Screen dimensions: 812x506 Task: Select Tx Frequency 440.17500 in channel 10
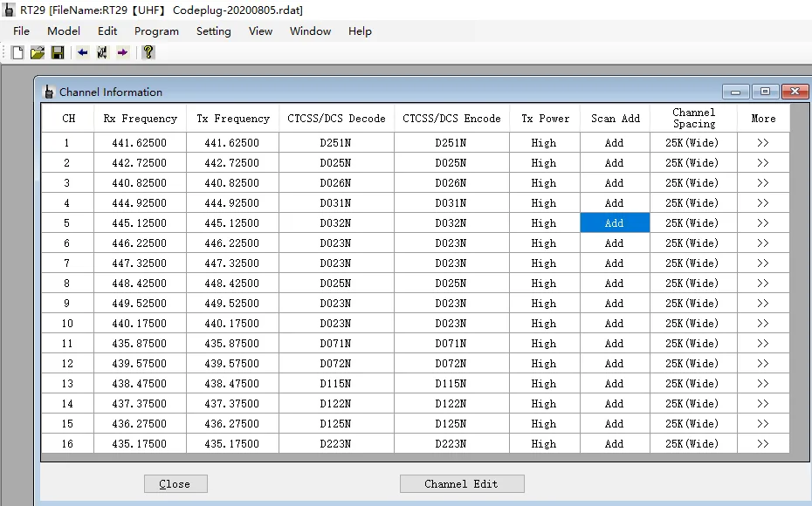[x=232, y=324]
